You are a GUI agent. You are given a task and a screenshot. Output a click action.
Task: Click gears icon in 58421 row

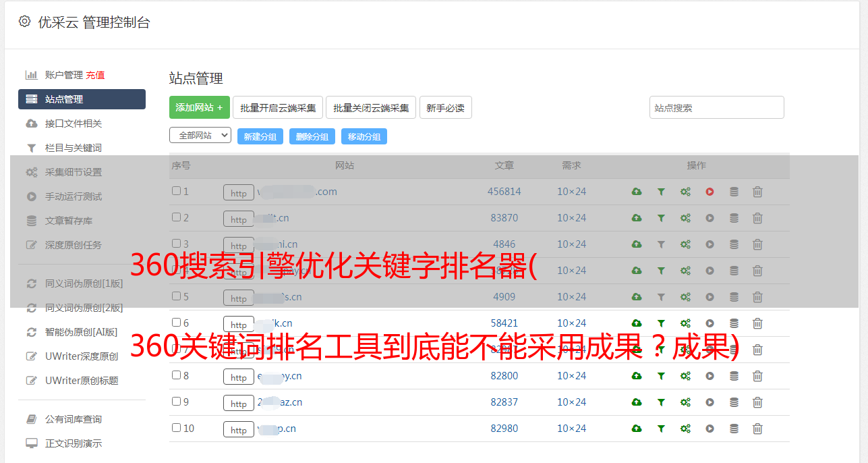point(685,323)
